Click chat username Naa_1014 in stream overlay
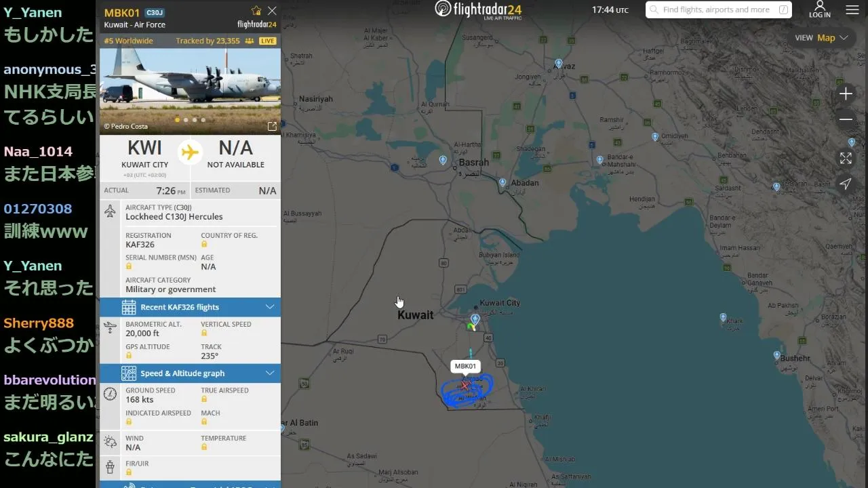Image resolution: width=868 pixels, height=488 pixels. pos(38,151)
